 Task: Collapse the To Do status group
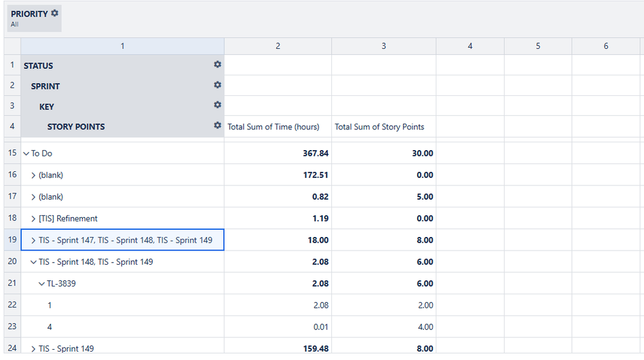(26, 153)
